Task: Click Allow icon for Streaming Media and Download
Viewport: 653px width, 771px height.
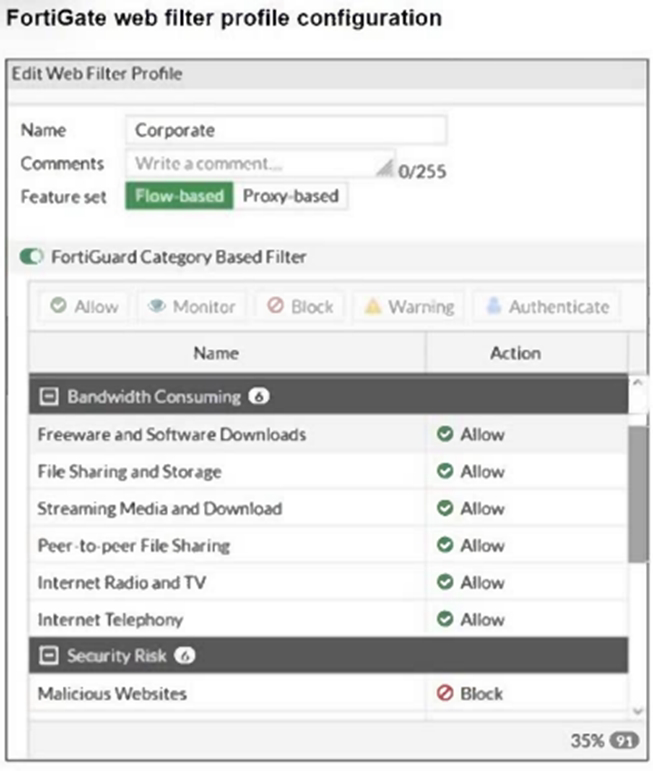Action: click(x=445, y=509)
